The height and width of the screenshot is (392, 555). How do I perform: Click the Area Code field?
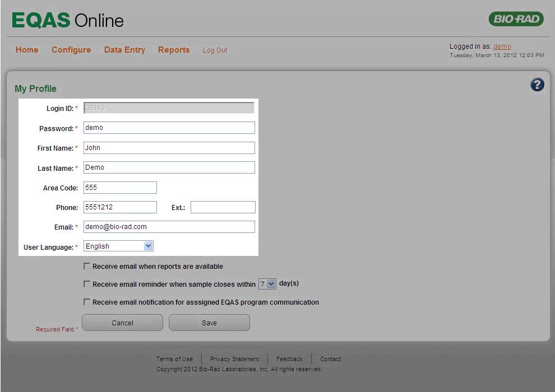coord(120,188)
